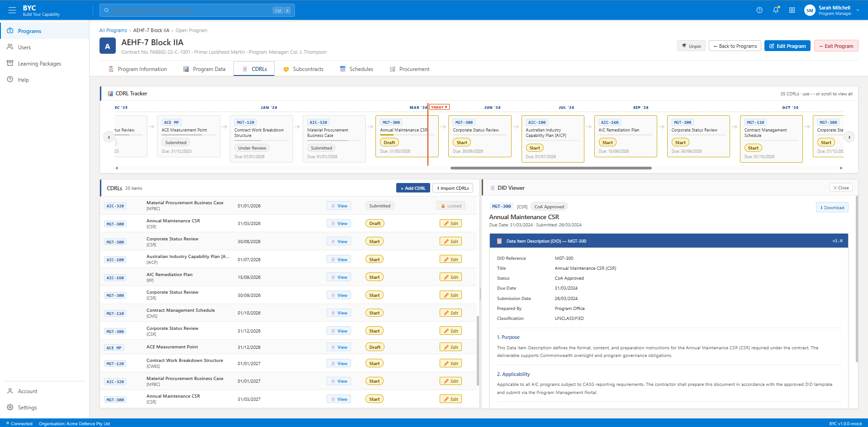Open Users in sidebar
Screen dimensions: 868x427
click(44, 47)
